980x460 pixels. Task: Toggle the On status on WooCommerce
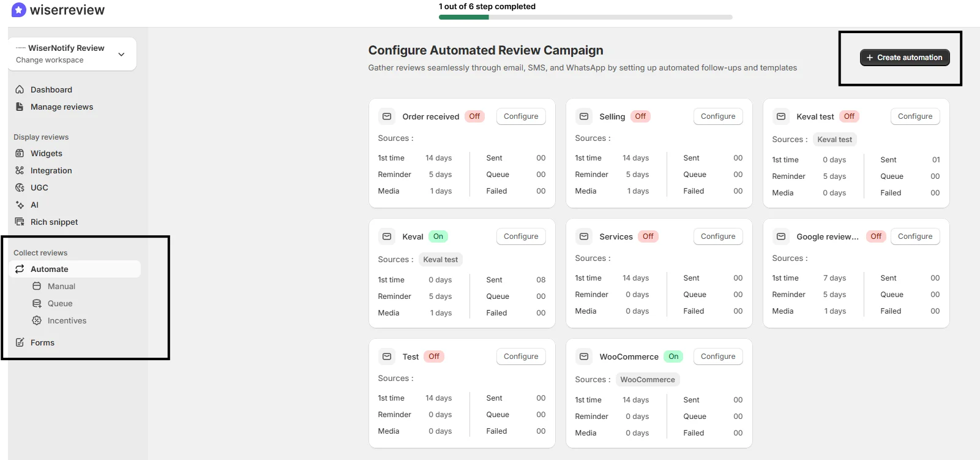(673, 356)
